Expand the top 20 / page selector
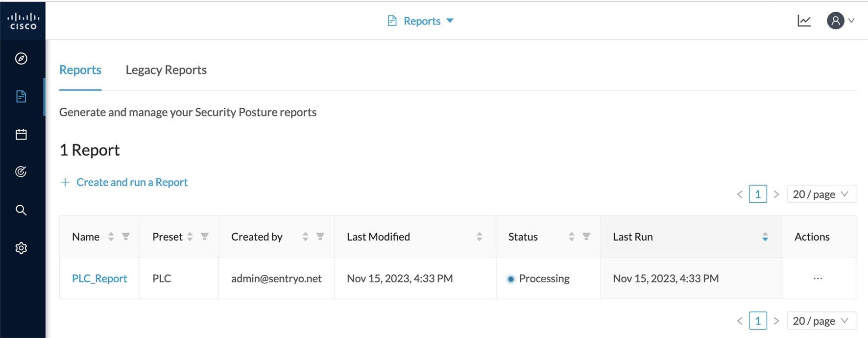 821,194
